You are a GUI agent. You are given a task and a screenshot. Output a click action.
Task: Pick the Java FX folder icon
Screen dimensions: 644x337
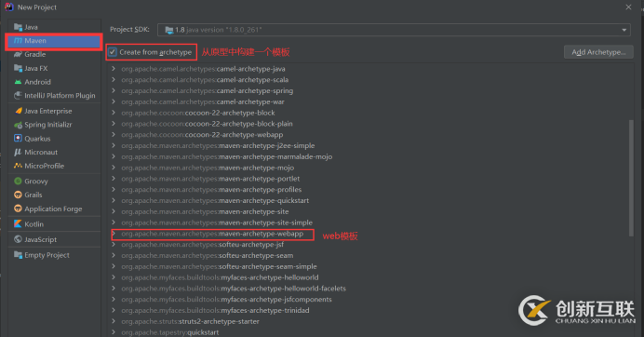click(x=18, y=68)
